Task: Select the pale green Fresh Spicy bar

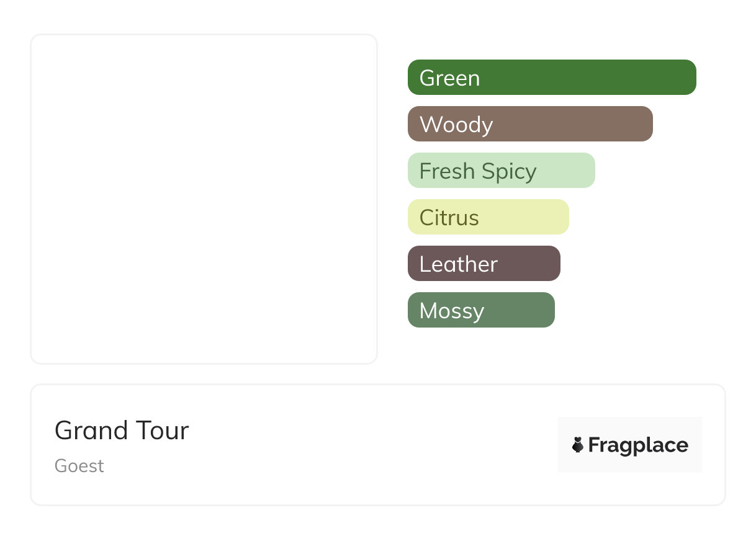Action: click(x=565, y=171)
